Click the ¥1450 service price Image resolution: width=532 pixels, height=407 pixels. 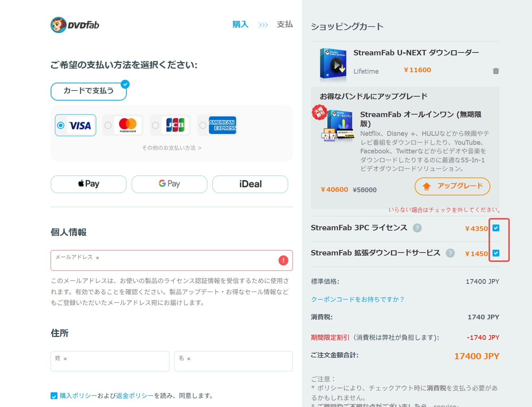[x=476, y=254]
